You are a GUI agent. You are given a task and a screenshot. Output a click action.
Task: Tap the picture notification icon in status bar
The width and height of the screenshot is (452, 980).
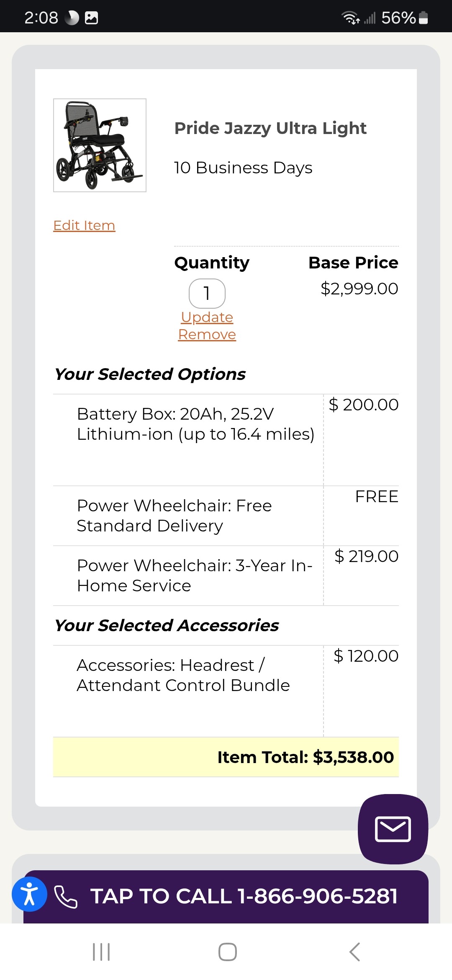[x=91, y=18]
